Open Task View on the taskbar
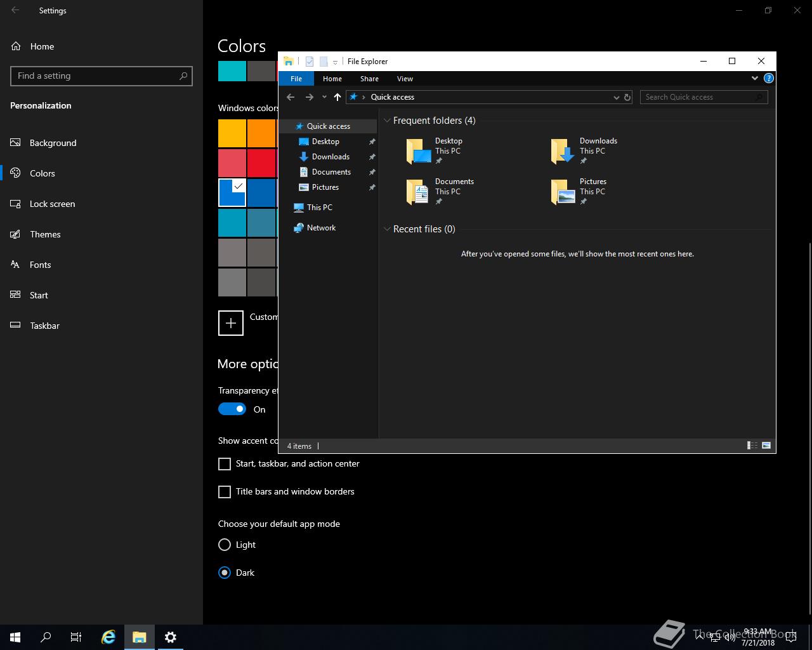812x650 pixels. (x=76, y=637)
